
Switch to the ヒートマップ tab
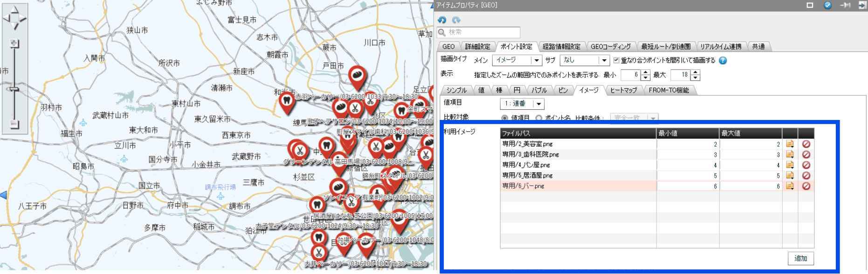pyautogui.click(x=623, y=90)
